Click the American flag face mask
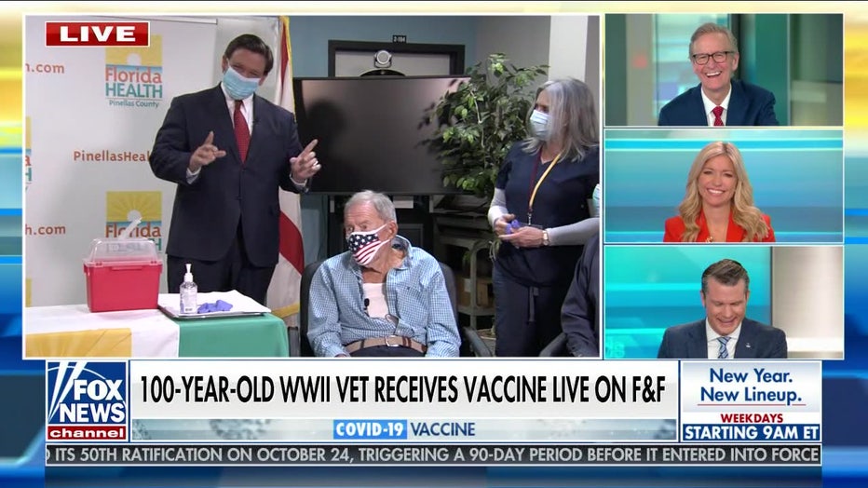 [366, 243]
